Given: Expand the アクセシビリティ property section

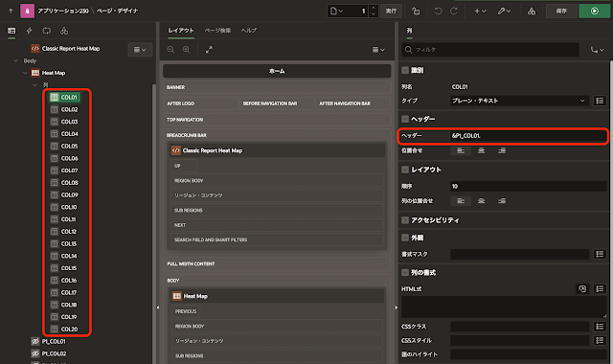Looking at the screenshot, I should tap(405, 220).
